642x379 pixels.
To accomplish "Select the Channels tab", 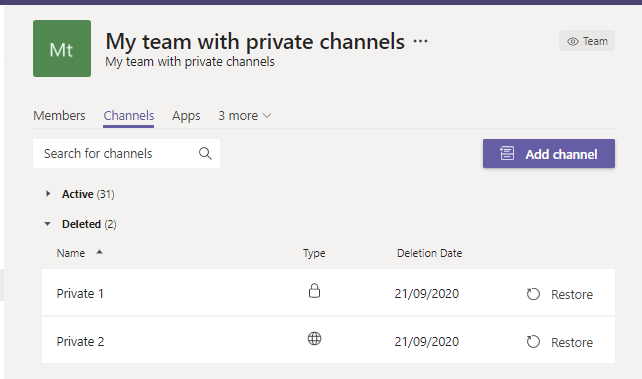I will [x=129, y=115].
